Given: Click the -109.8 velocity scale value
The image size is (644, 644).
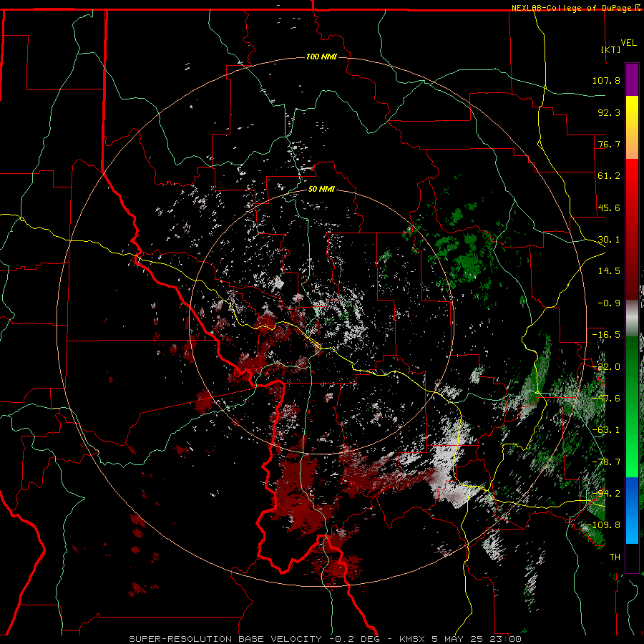Looking at the screenshot, I should click(x=604, y=525).
